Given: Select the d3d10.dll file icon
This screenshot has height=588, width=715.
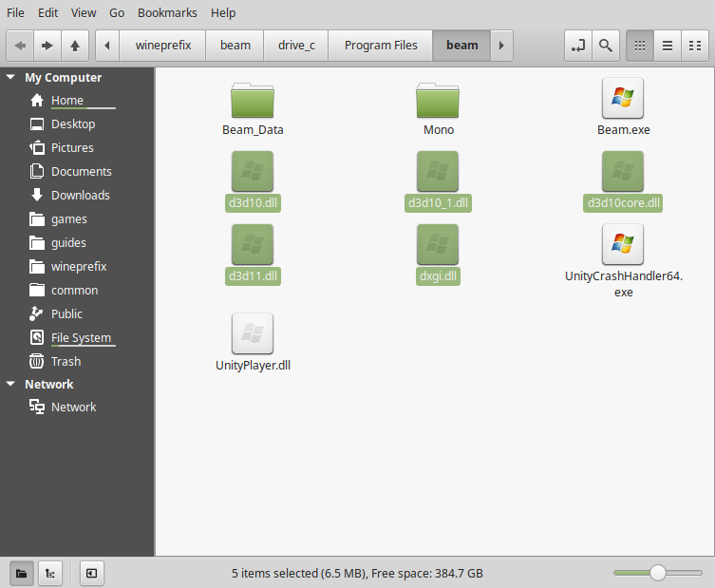Looking at the screenshot, I should point(253,171).
